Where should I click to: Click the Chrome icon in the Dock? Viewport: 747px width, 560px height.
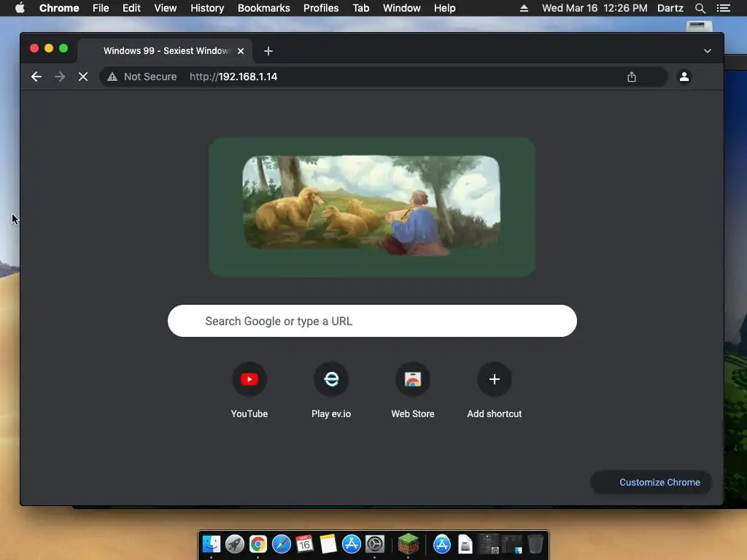tap(258, 544)
